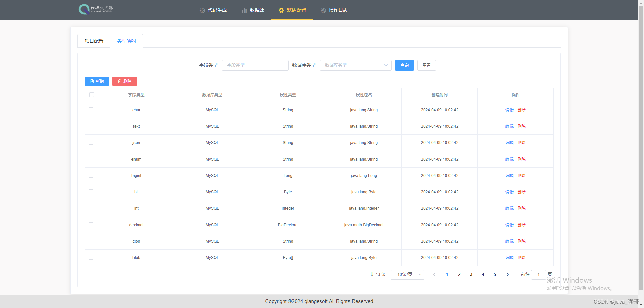The height and width of the screenshot is (308, 644).
Task: Check the box for the clob row
Action: point(91,241)
